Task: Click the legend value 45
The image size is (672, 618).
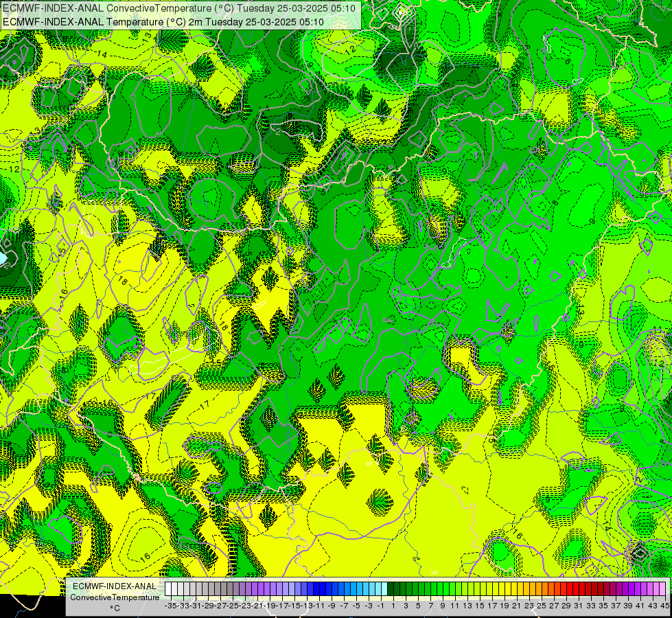Action: tap(664, 606)
